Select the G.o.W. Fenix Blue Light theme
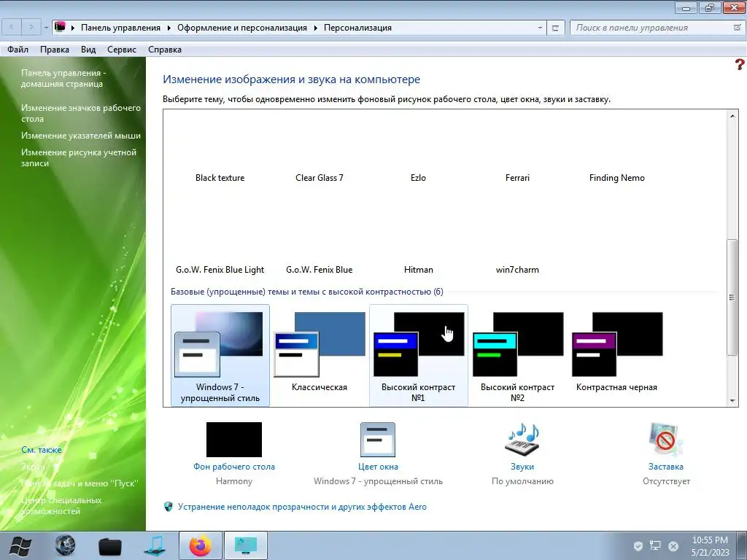The image size is (747, 560). tap(220, 270)
